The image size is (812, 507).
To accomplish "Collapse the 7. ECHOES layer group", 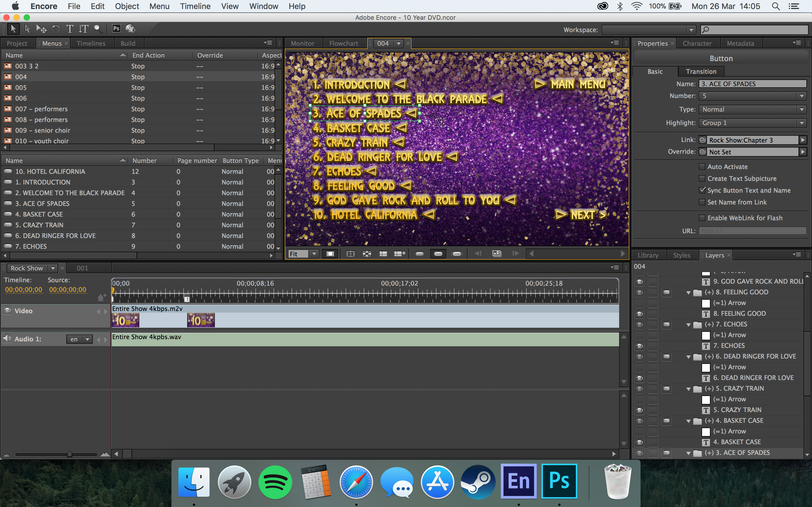I will click(x=689, y=324).
